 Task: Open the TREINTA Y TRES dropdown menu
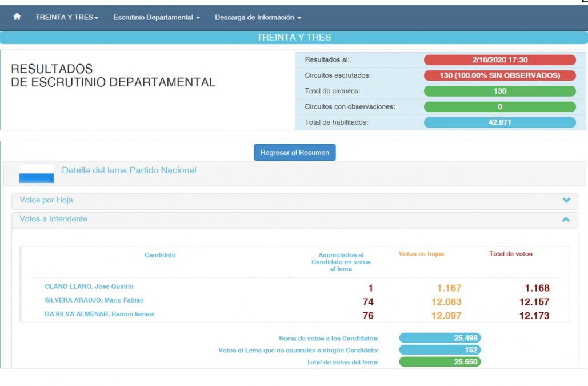click(66, 18)
